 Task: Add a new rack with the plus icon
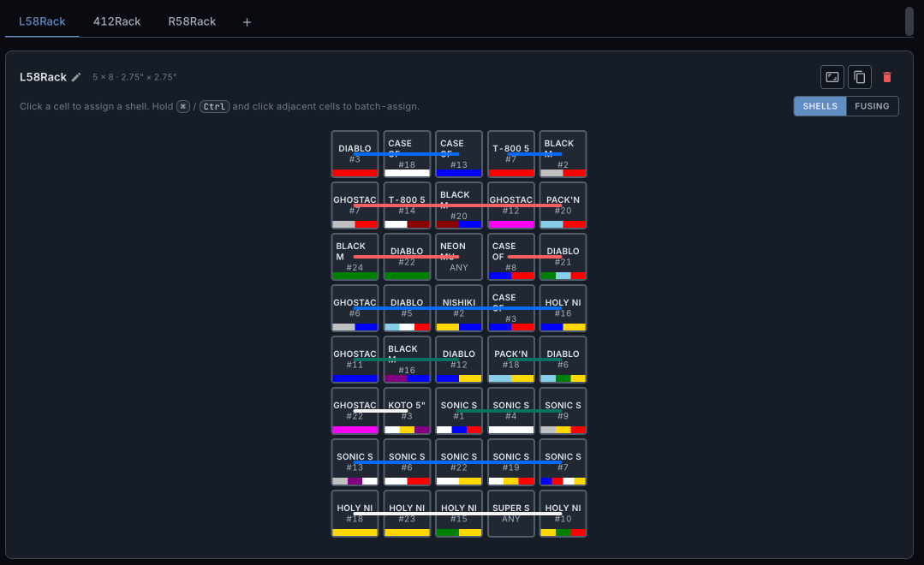[x=247, y=21]
